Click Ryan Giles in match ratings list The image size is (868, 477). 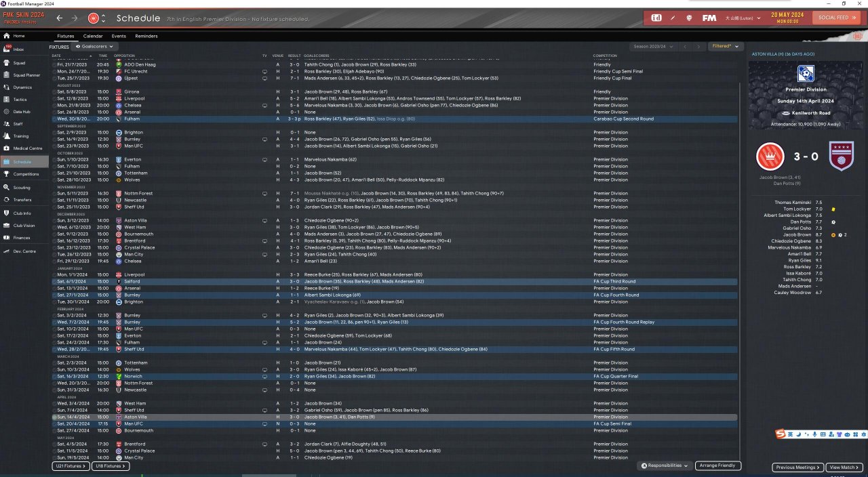(800, 260)
